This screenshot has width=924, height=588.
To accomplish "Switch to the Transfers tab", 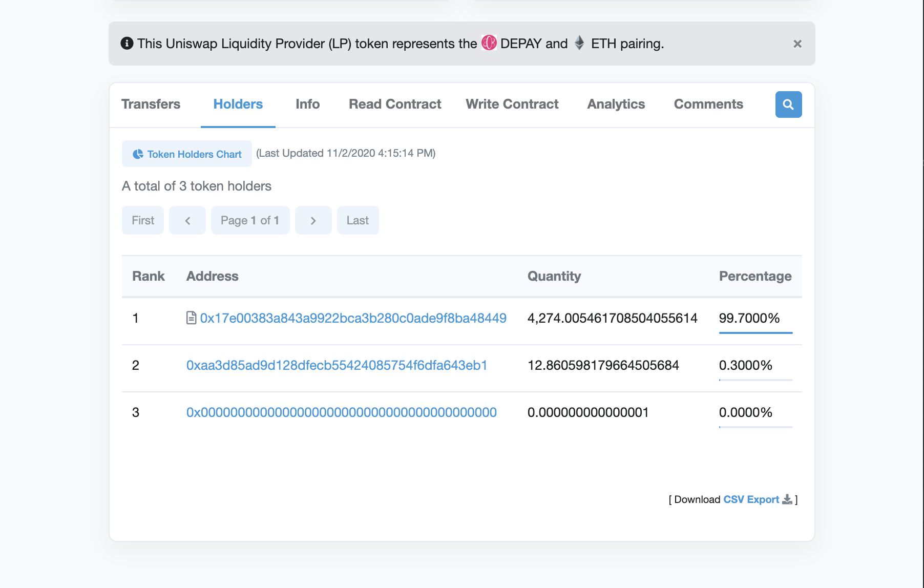I will pos(151,104).
